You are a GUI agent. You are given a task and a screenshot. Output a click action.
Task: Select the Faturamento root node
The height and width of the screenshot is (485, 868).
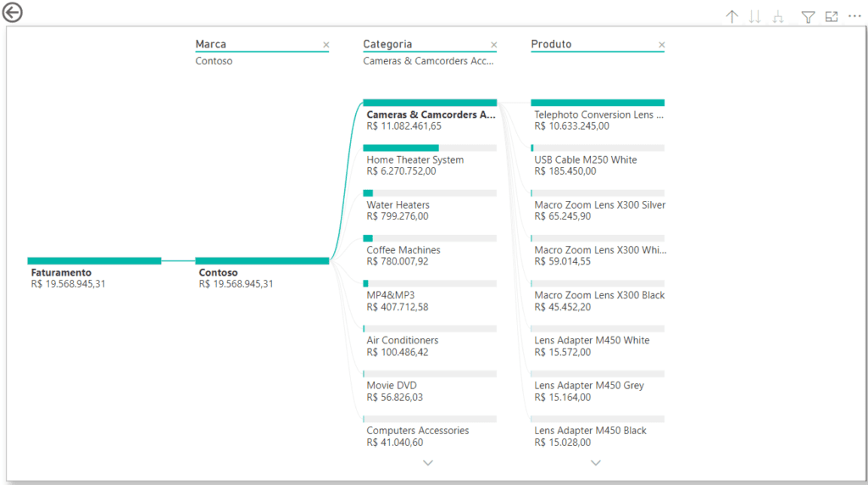(x=94, y=274)
